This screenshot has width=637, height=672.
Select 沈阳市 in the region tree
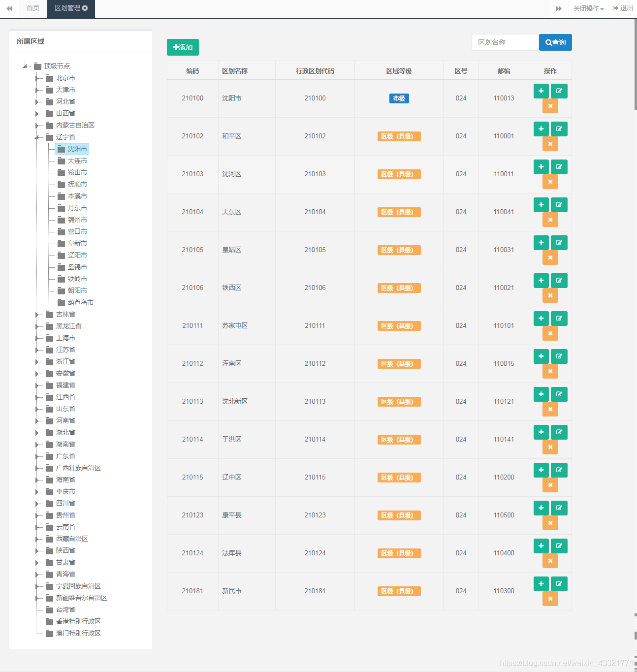(x=77, y=149)
